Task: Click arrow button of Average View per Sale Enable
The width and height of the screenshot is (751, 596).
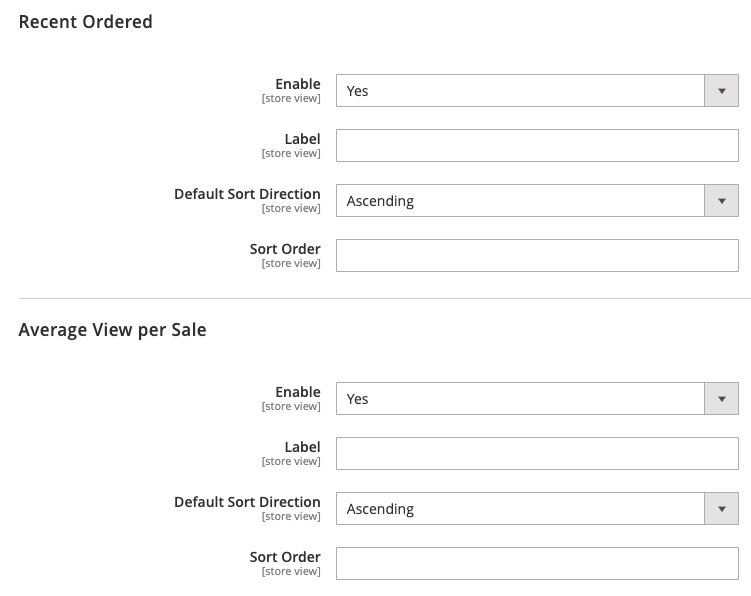Action: (x=721, y=399)
